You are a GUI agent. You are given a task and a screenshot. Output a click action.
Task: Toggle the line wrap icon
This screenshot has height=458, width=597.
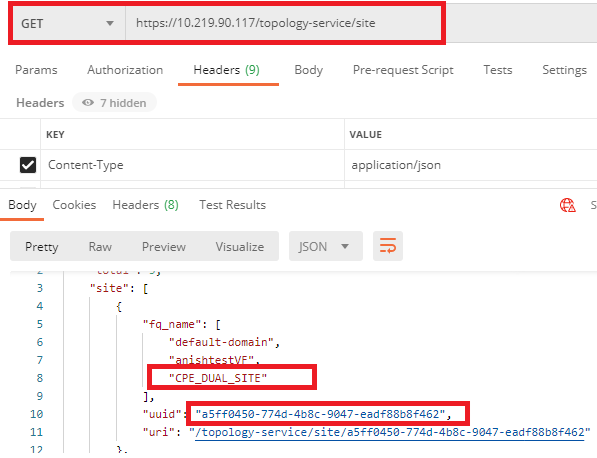[388, 246]
